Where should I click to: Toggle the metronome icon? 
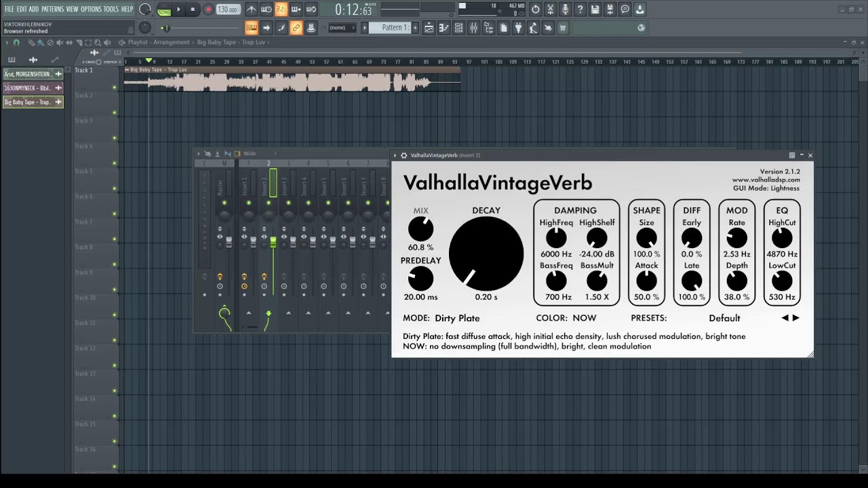(252, 9)
